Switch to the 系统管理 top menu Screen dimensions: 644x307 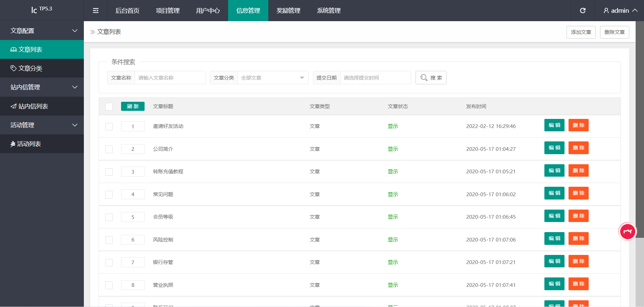click(329, 11)
